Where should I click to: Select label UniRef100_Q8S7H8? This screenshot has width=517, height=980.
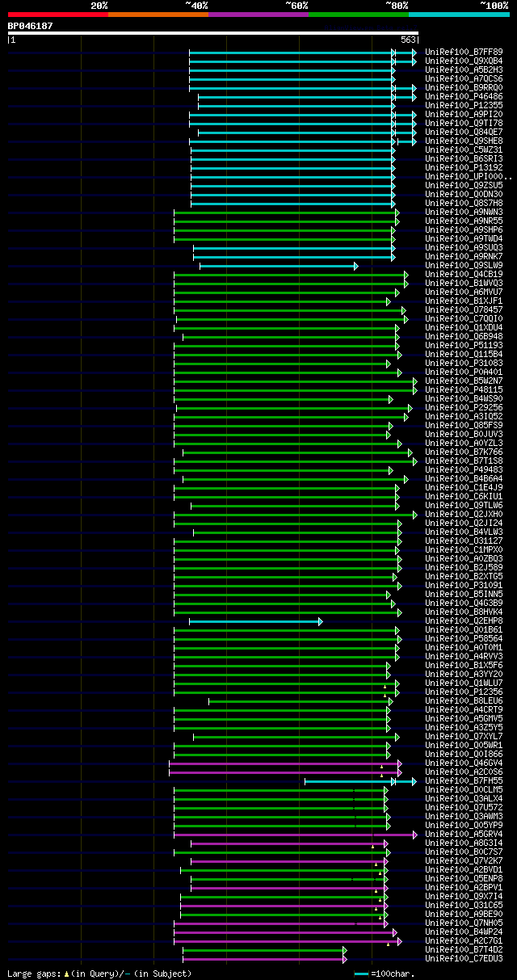point(463,203)
